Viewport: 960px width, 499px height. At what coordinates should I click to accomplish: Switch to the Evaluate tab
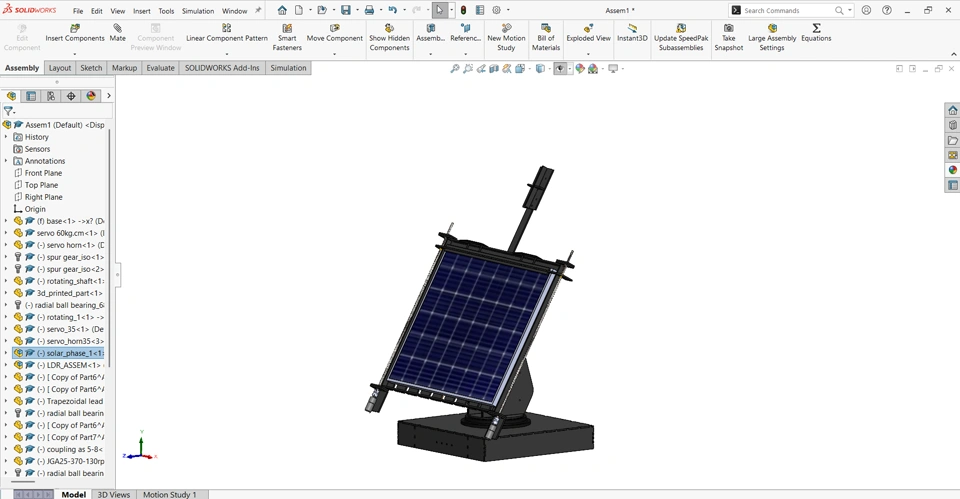coord(160,68)
